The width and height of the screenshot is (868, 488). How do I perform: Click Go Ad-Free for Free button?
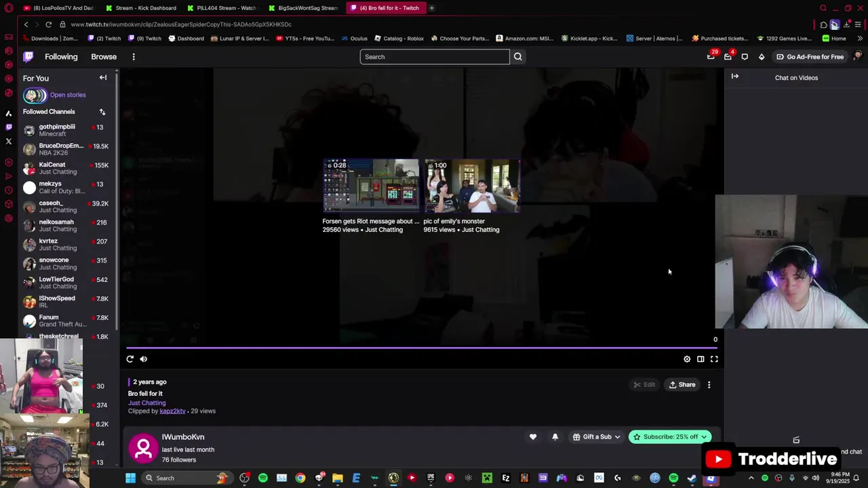coord(810,57)
